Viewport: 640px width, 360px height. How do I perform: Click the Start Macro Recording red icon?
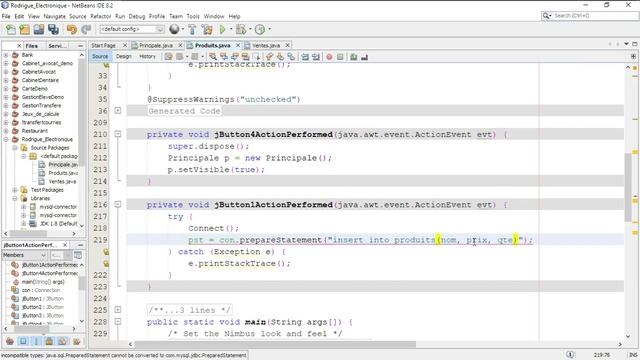329,57
